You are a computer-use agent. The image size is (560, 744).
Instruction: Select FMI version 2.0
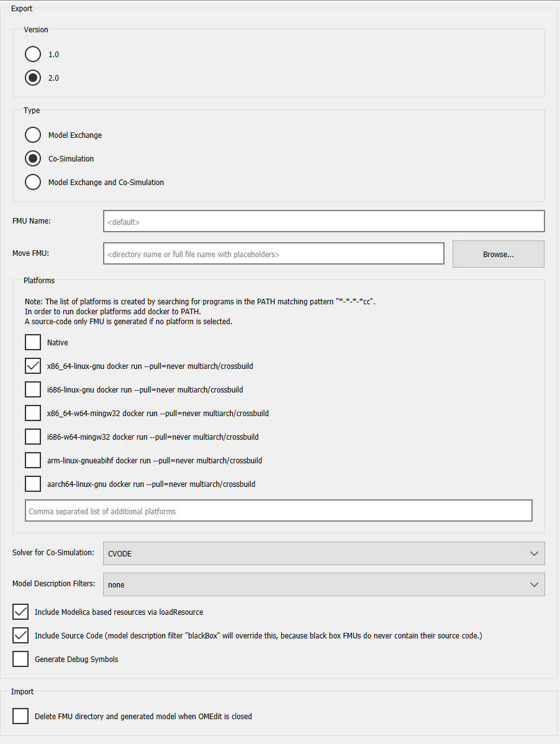point(32,78)
